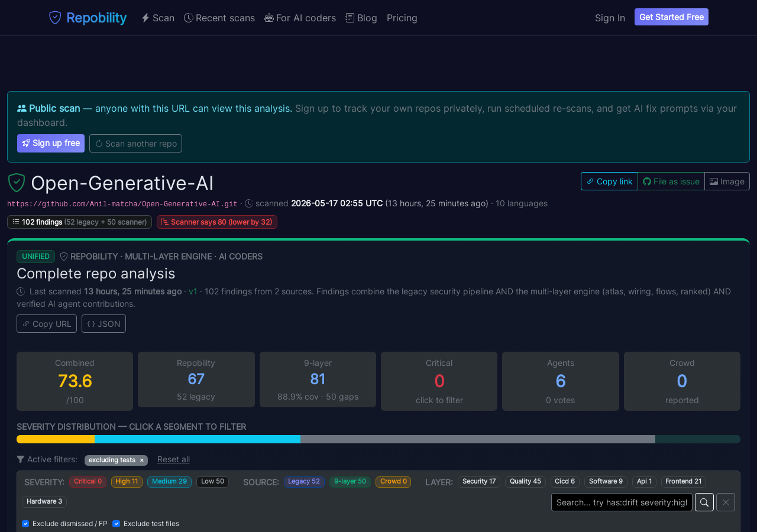Open File as issue GitHub button
757x532 pixels.
coord(671,181)
